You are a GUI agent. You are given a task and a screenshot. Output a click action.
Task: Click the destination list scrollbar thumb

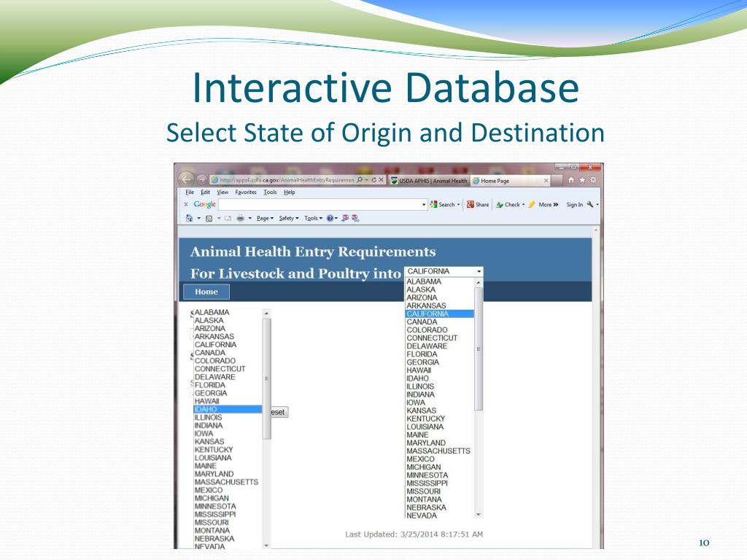coord(479,349)
